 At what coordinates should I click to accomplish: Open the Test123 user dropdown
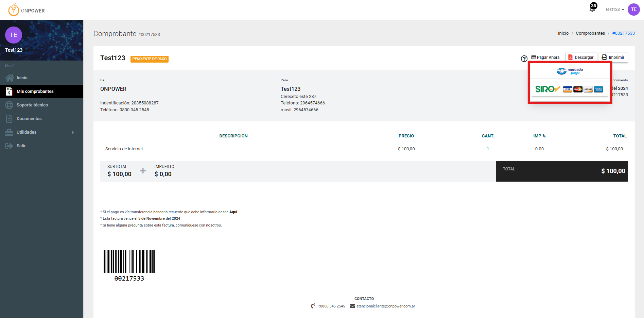coord(614,10)
